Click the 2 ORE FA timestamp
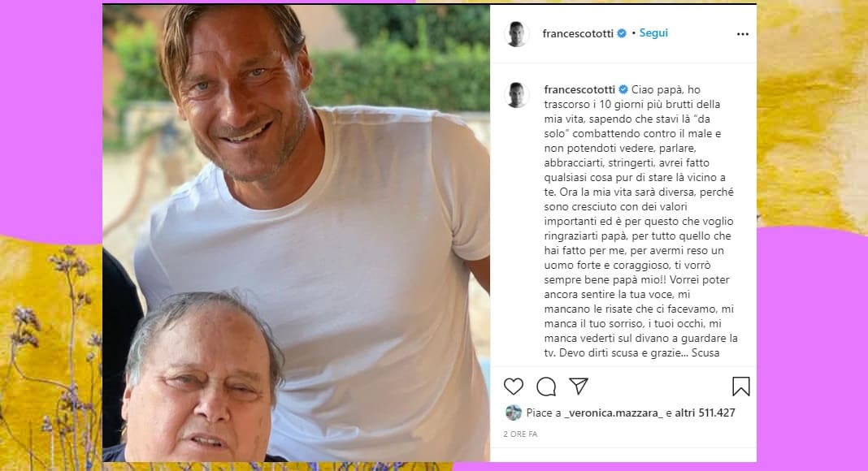The image size is (868, 471). [521, 434]
